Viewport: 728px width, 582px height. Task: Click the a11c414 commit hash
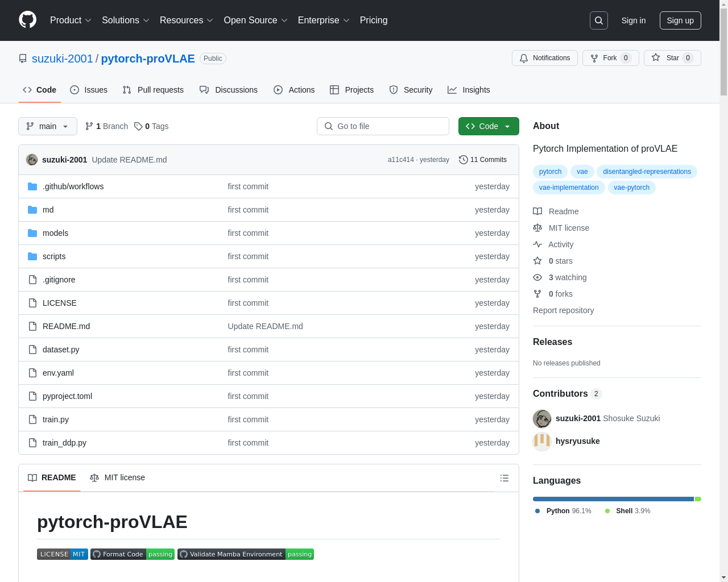pos(400,160)
